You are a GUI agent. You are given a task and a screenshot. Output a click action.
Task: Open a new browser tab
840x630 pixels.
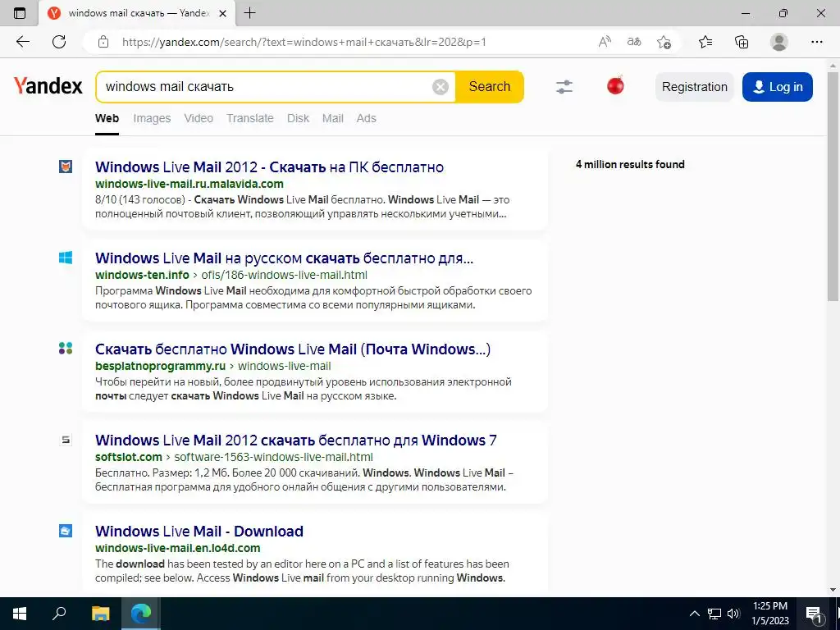coord(249,13)
